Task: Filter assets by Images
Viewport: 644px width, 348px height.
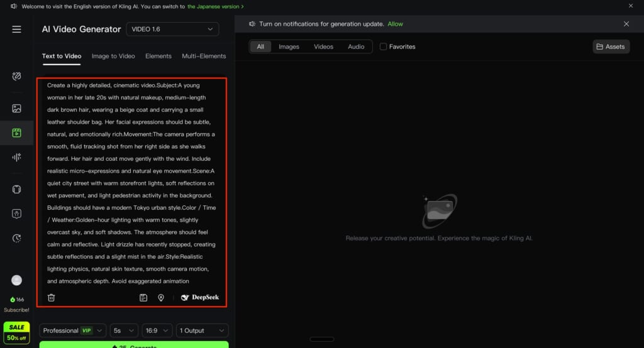Action: pos(289,46)
